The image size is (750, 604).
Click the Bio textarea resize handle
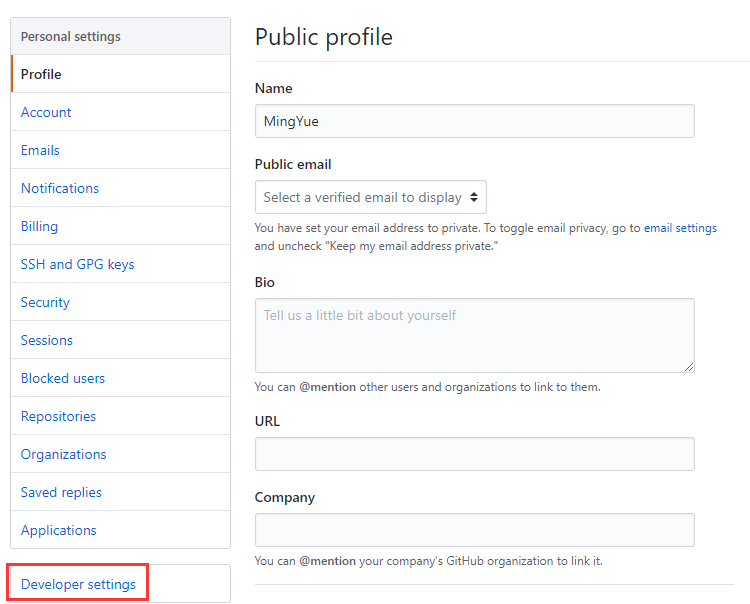(689, 367)
